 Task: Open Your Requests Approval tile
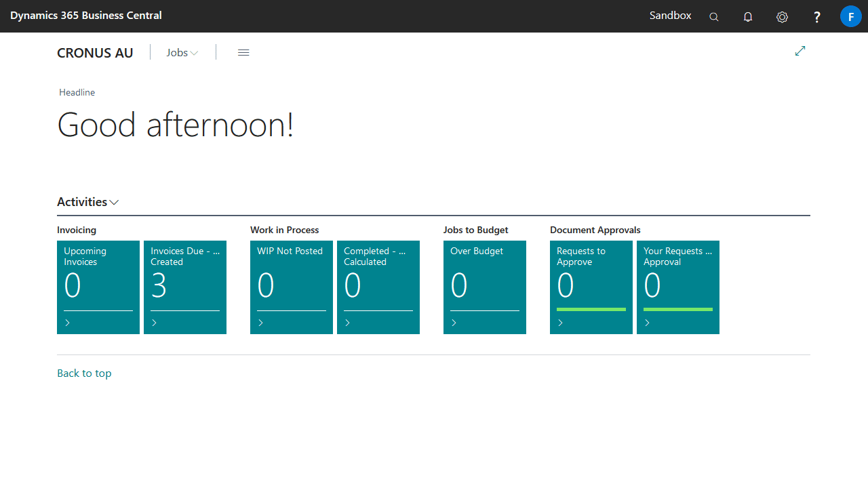pyautogui.click(x=678, y=287)
